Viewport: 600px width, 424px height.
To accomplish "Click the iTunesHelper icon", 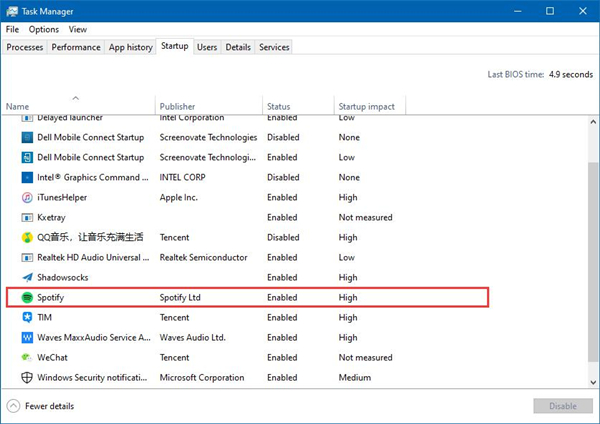I will click(x=27, y=197).
